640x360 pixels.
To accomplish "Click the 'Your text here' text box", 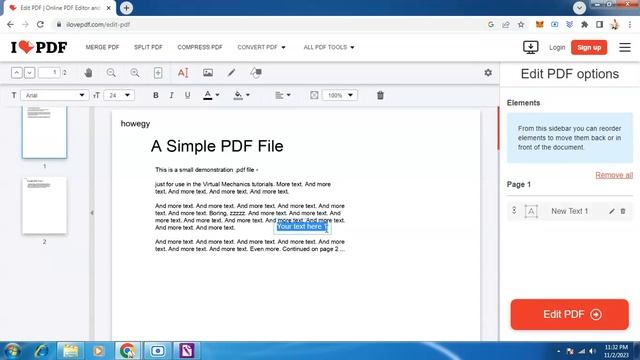I will pyautogui.click(x=302, y=227).
